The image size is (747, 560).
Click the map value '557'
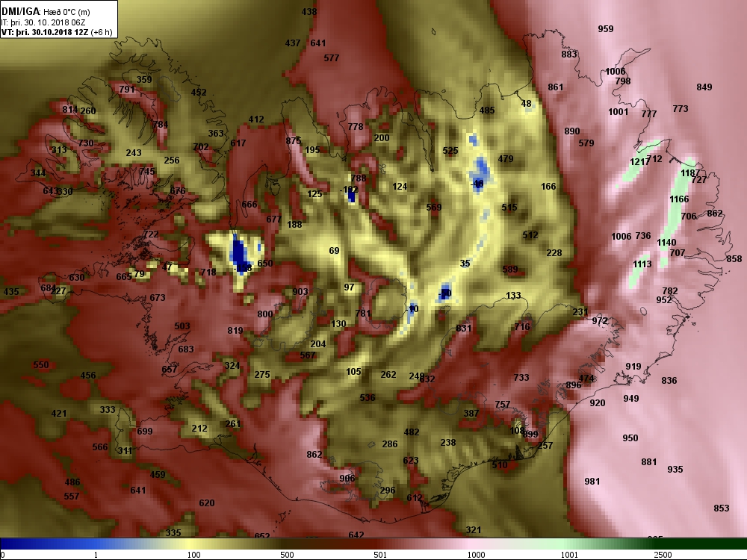(72, 497)
